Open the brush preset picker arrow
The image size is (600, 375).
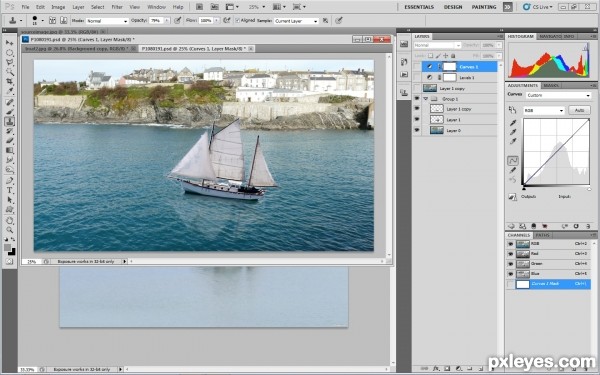42,21
